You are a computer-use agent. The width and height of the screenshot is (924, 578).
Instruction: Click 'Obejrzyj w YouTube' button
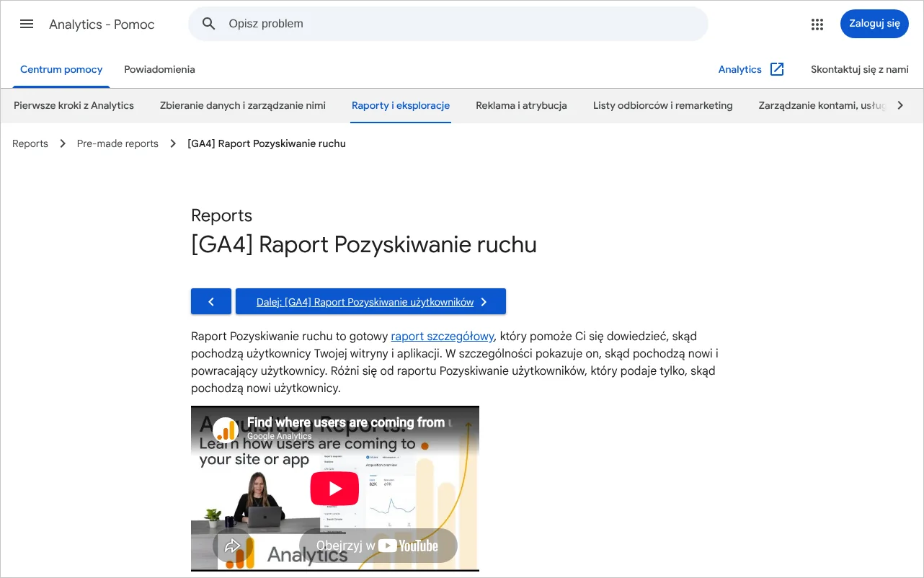click(378, 546)
